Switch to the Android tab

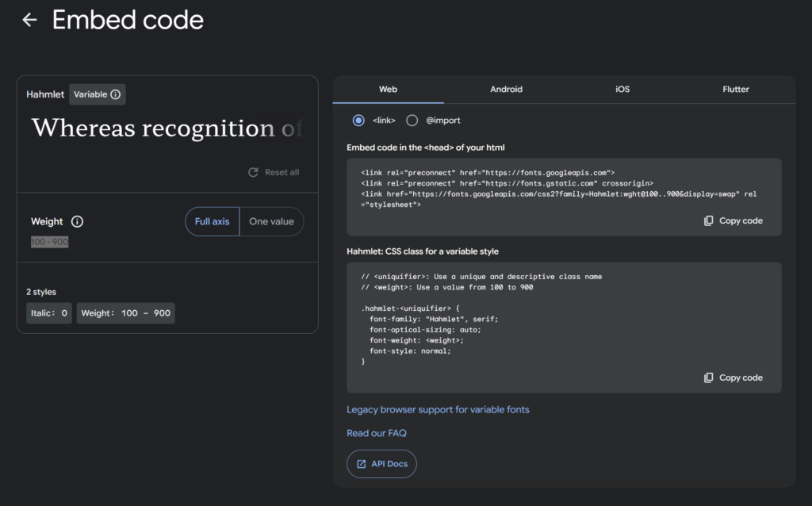[506, 89]
